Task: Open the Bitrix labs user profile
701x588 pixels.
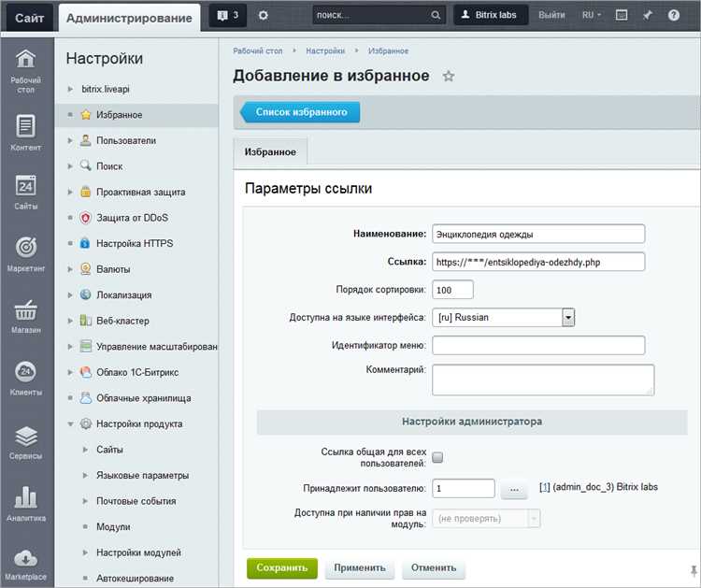Action: click(491, 15)
